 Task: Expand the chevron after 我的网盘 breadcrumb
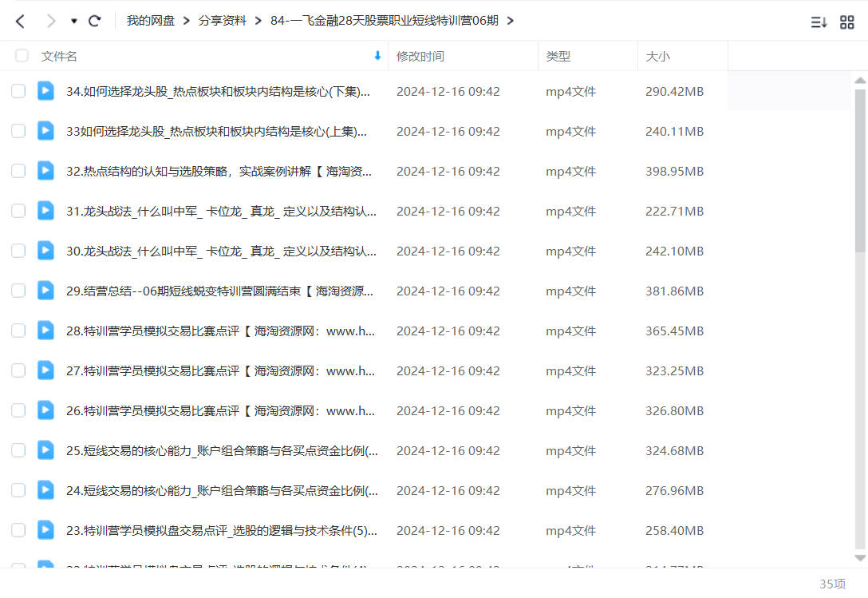pos(186,21)
